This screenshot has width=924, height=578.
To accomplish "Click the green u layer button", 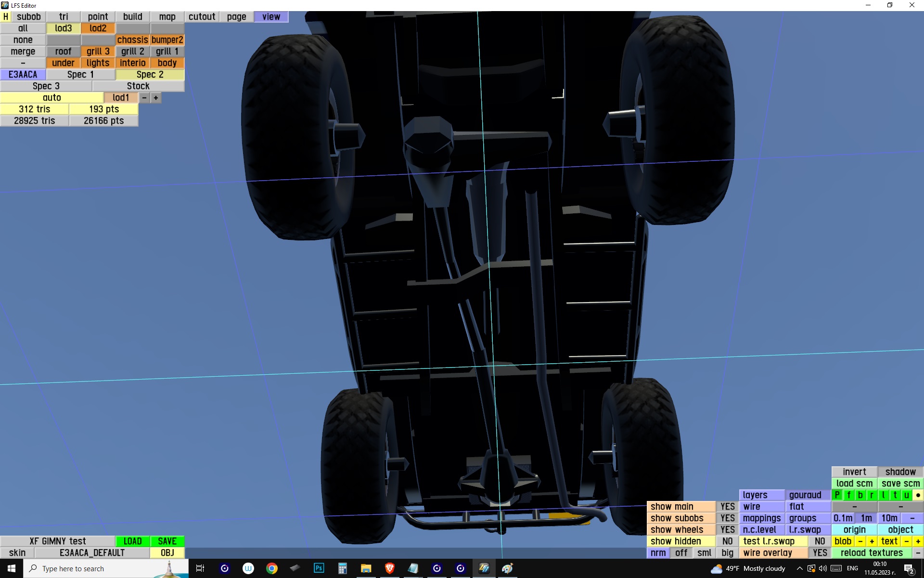I will tap(906, 495).
